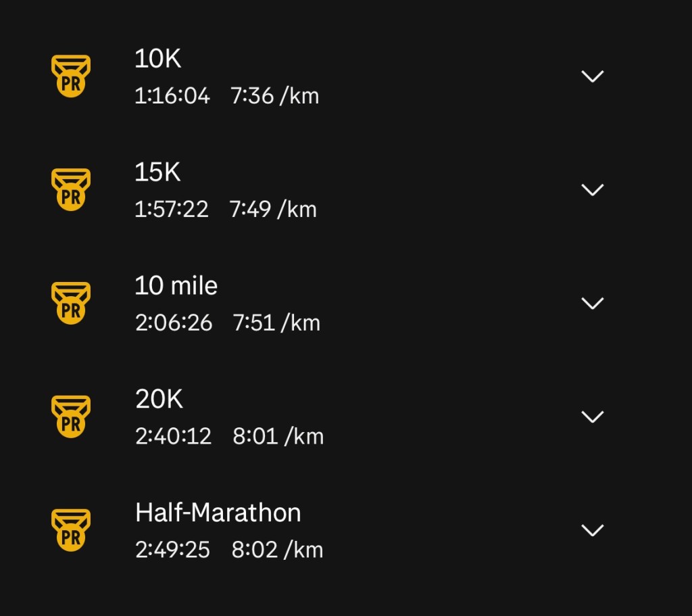Expand the 15K row chevron

click(x=593, y=190)
